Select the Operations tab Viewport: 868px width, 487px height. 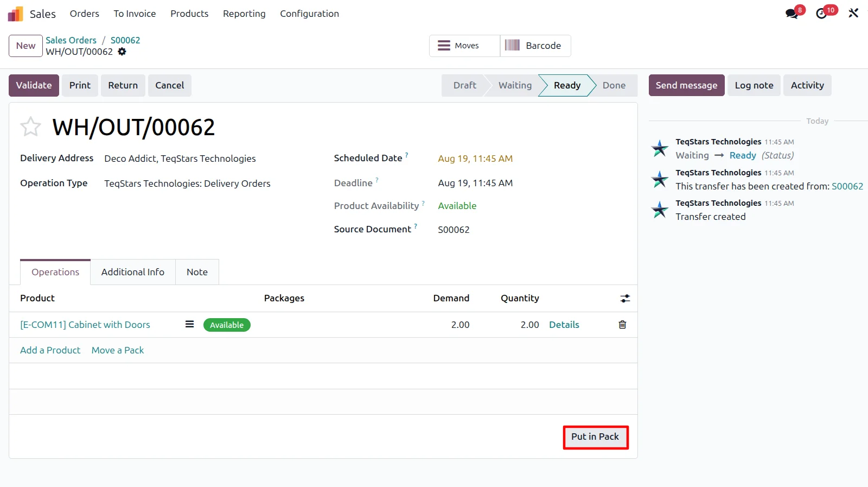pos(55,272)
